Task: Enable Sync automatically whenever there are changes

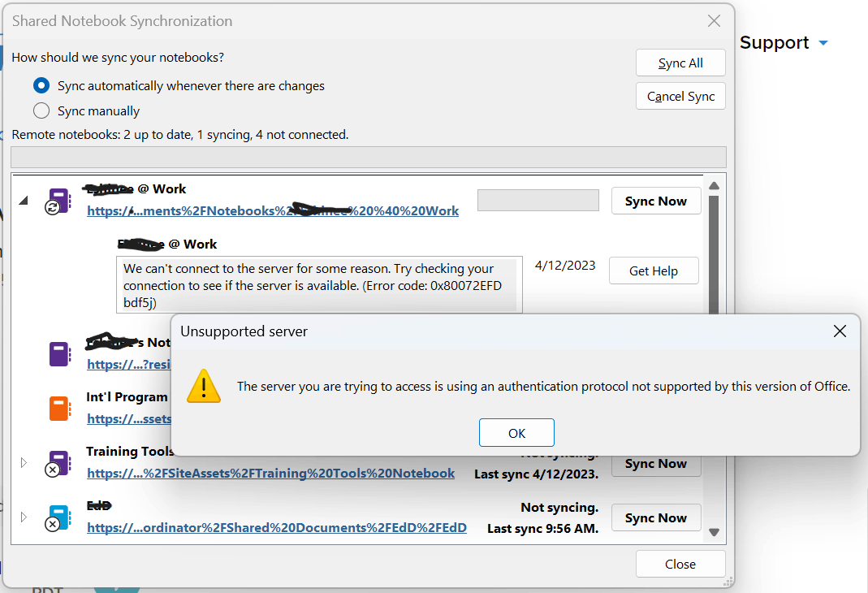Action: 41,85
